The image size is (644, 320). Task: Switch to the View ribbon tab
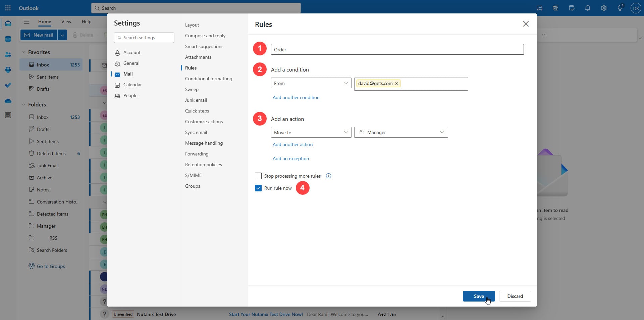click(x=66, y=21)
